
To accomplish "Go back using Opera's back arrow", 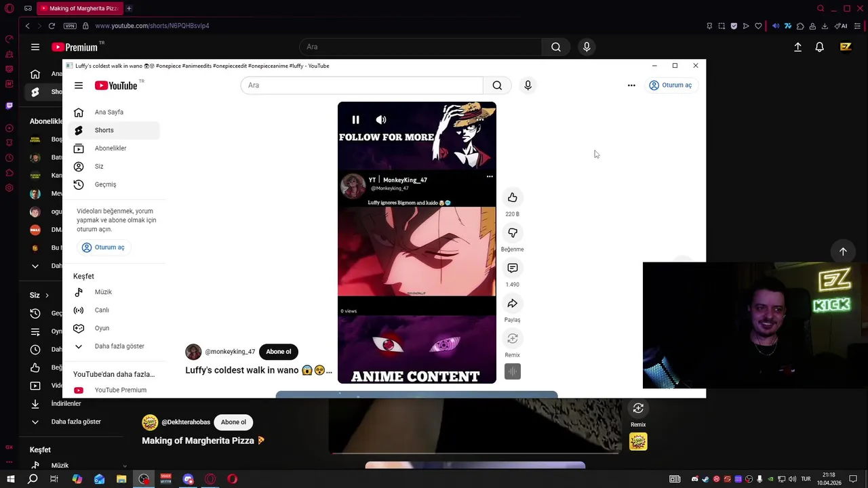I will [x=27, y=26].
